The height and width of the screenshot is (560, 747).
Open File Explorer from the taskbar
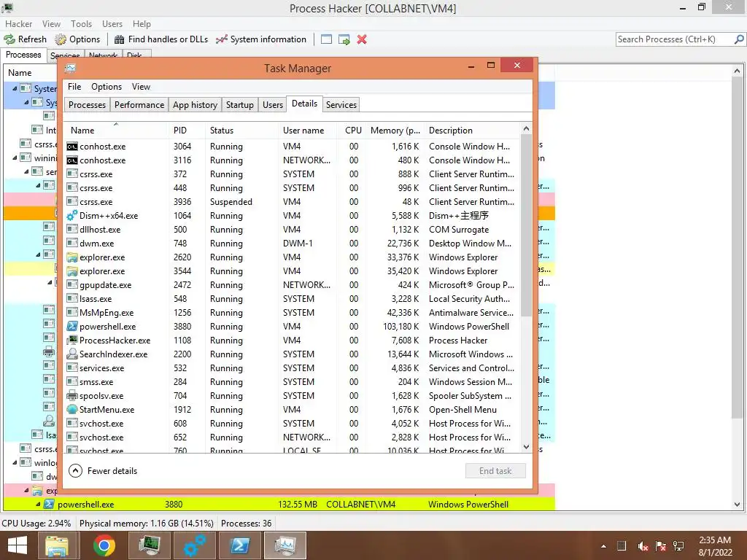[57, 545]
